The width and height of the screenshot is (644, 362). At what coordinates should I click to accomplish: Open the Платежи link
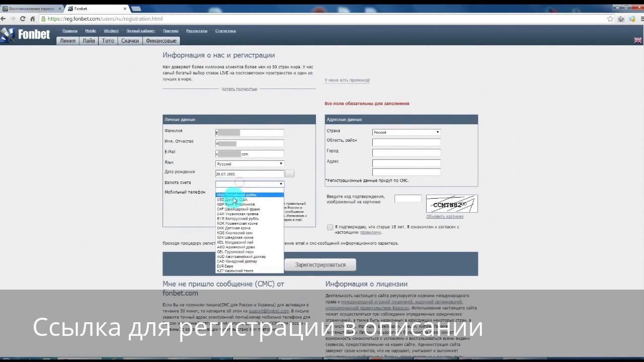(x=171, y=31)
